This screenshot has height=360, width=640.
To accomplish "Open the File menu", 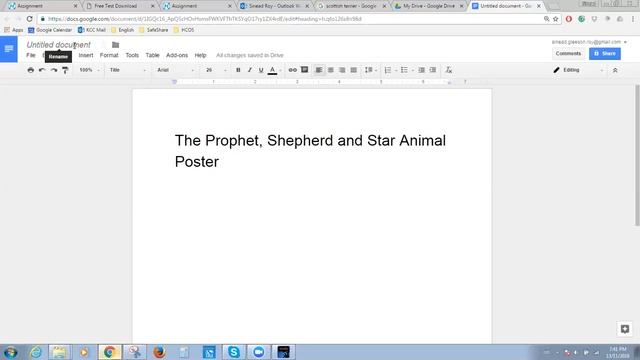I will point(31,55).
